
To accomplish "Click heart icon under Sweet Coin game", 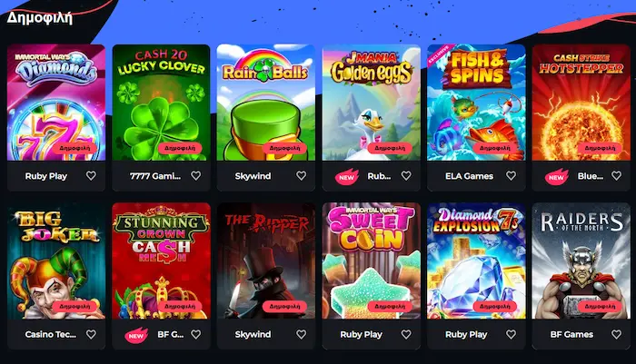I will point(406,334).
